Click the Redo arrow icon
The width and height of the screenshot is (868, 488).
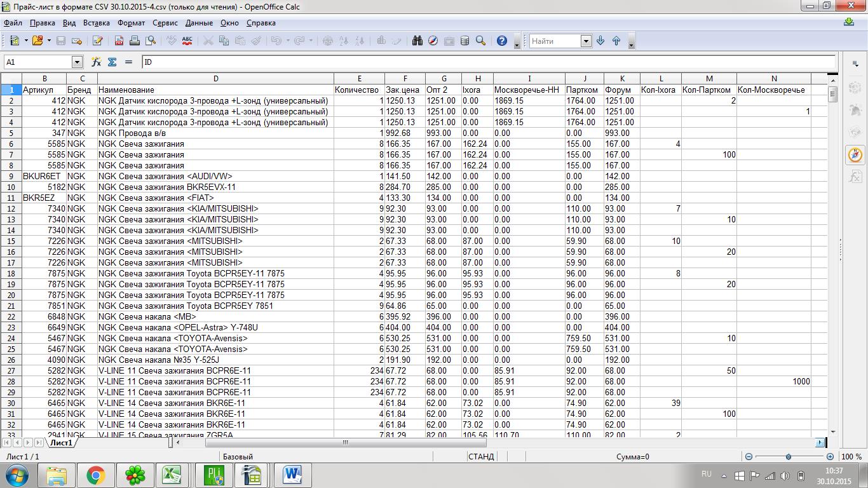coord(300,41)
